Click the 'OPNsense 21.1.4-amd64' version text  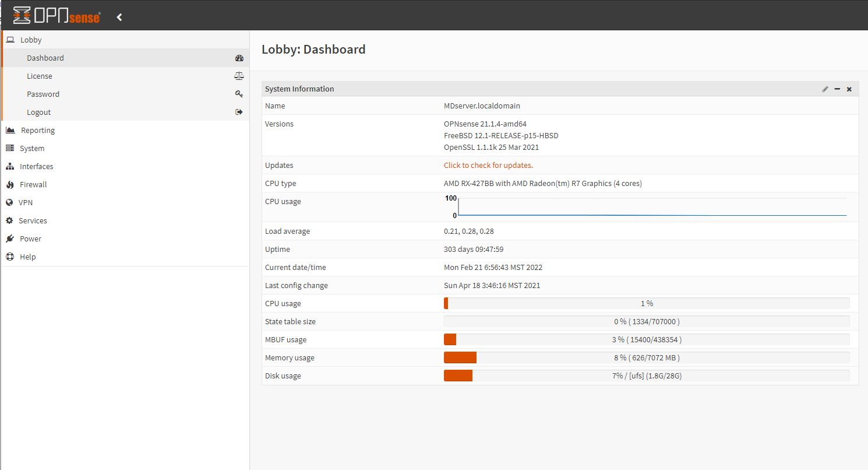pyautogui.click(x=485, y=124)
